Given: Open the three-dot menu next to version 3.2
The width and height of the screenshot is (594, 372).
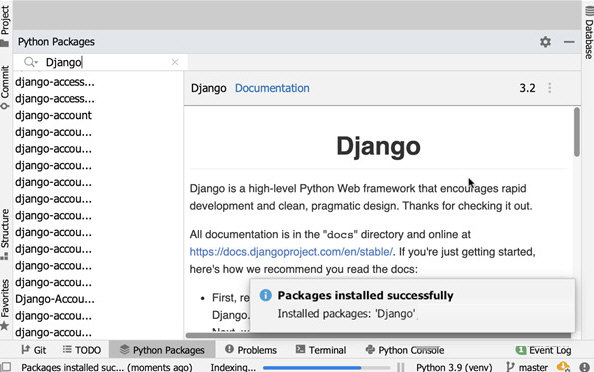Looking at the screenshot, I should [x=549, y=88].
